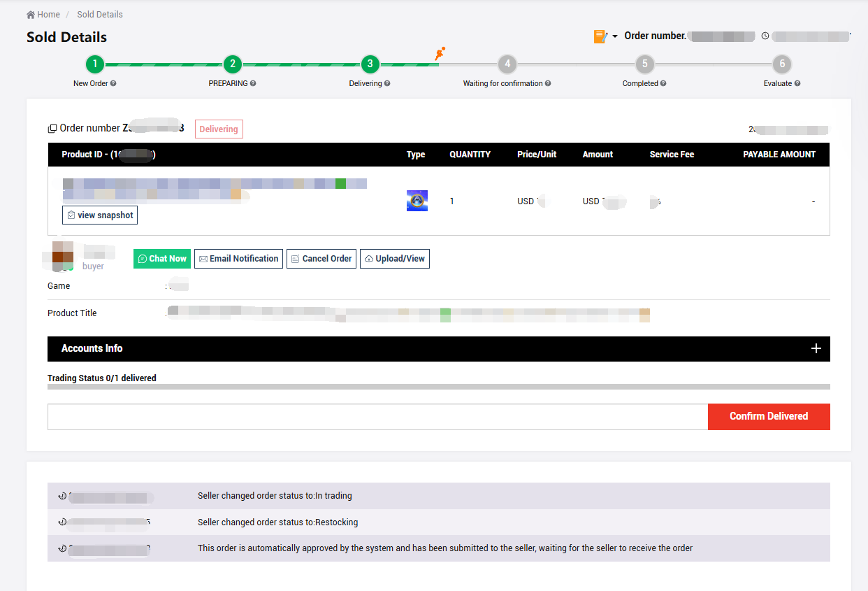
Task: Open Upload/View
Action: point(394,259)
